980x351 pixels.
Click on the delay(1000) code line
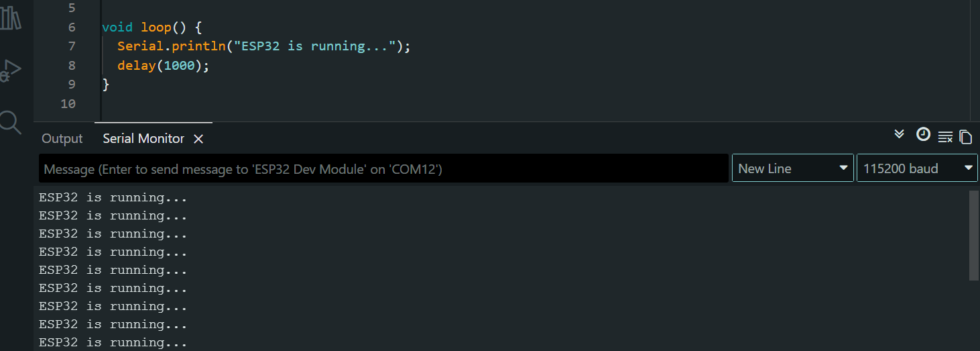164,66
